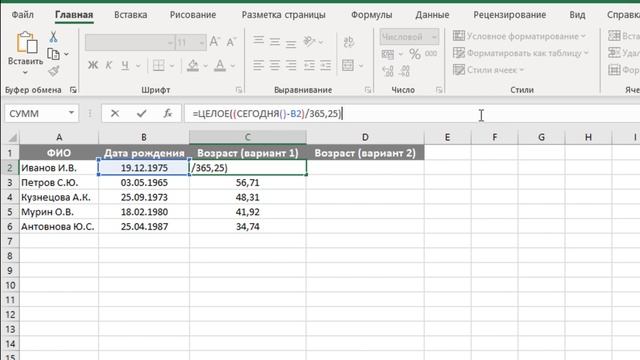The image size is (640, 360).
Task: Open the Файл tab
Action: (22, 15)
